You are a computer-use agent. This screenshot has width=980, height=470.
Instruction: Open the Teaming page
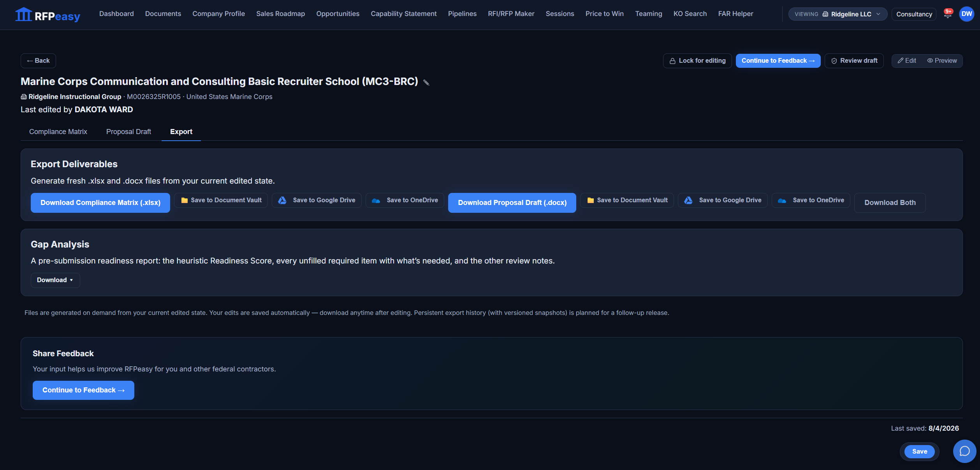coord(648,14)
